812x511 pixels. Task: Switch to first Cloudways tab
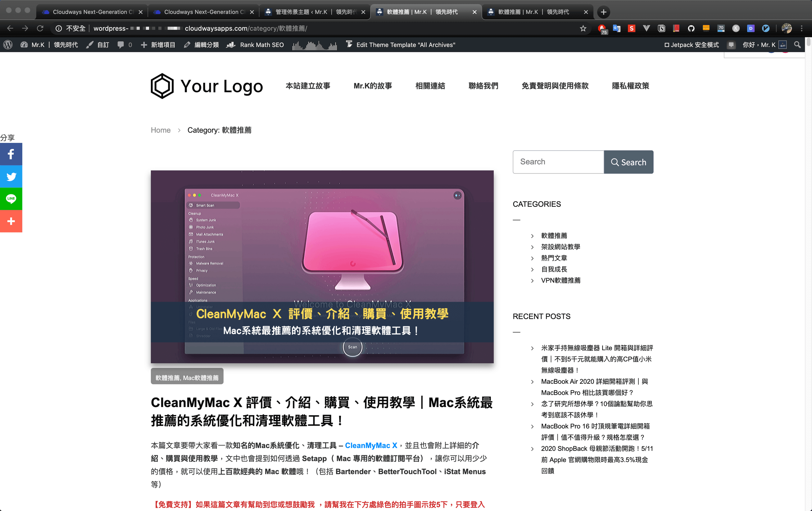[92, 12]
